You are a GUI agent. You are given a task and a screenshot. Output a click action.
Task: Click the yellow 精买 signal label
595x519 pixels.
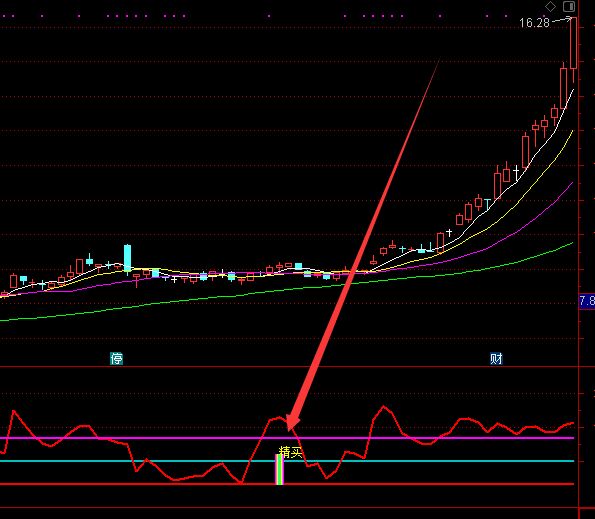point(291,452)
